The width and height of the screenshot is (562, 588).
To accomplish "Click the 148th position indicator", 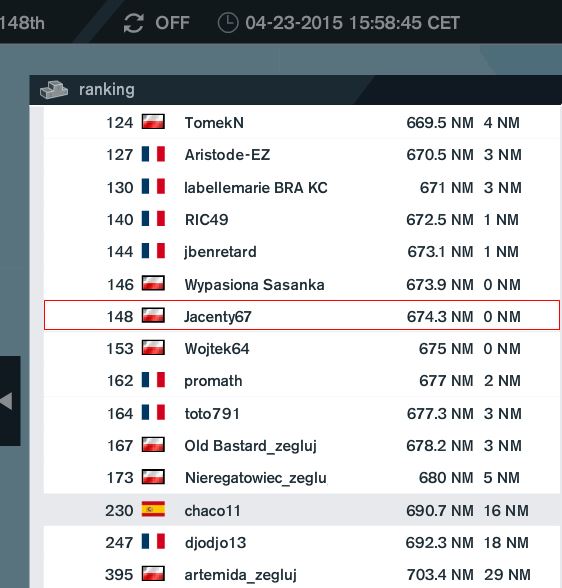I will [x=22, y=23].
